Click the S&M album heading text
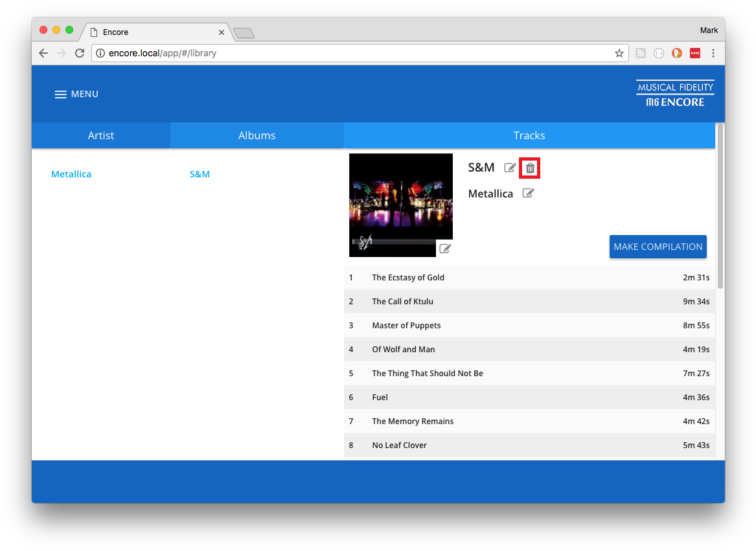Viewport: 756px width, 551px height. (481, 167)
